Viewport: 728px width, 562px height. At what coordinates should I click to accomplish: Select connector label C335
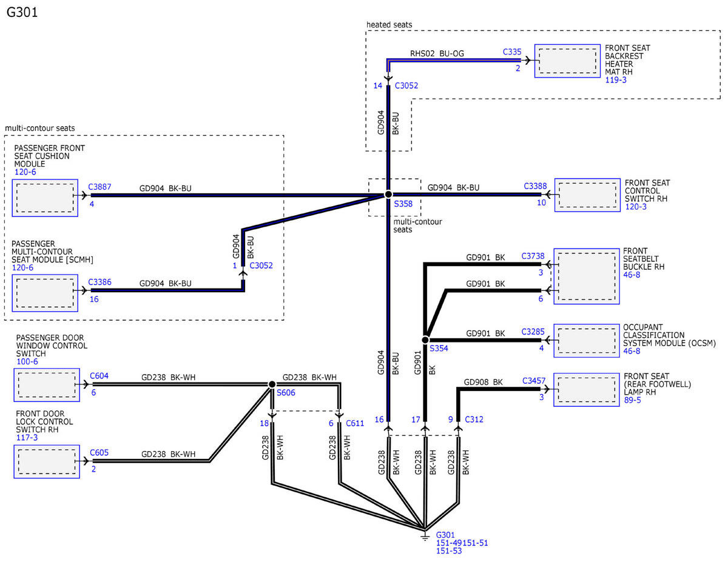pyautogui.click(x=512, y=52)
